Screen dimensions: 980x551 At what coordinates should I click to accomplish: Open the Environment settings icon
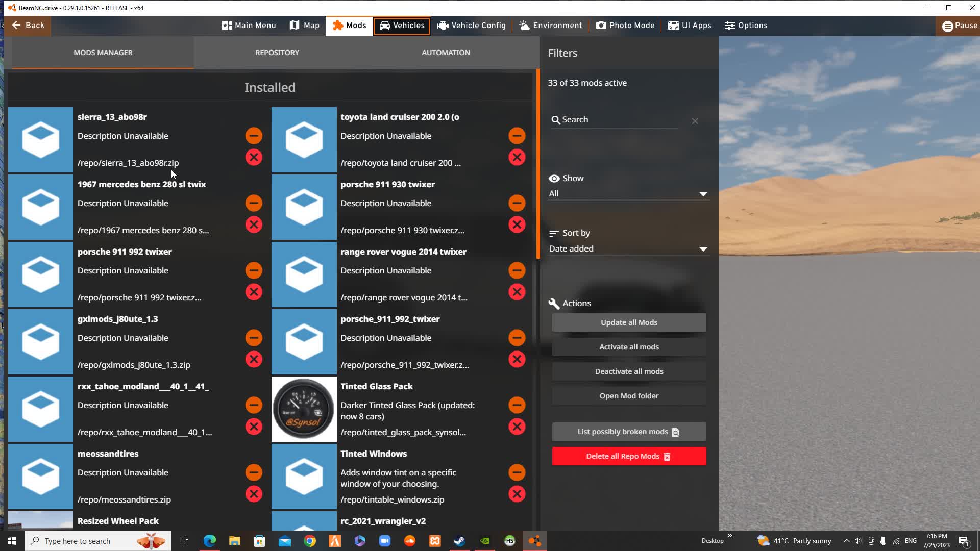point(524,26)
